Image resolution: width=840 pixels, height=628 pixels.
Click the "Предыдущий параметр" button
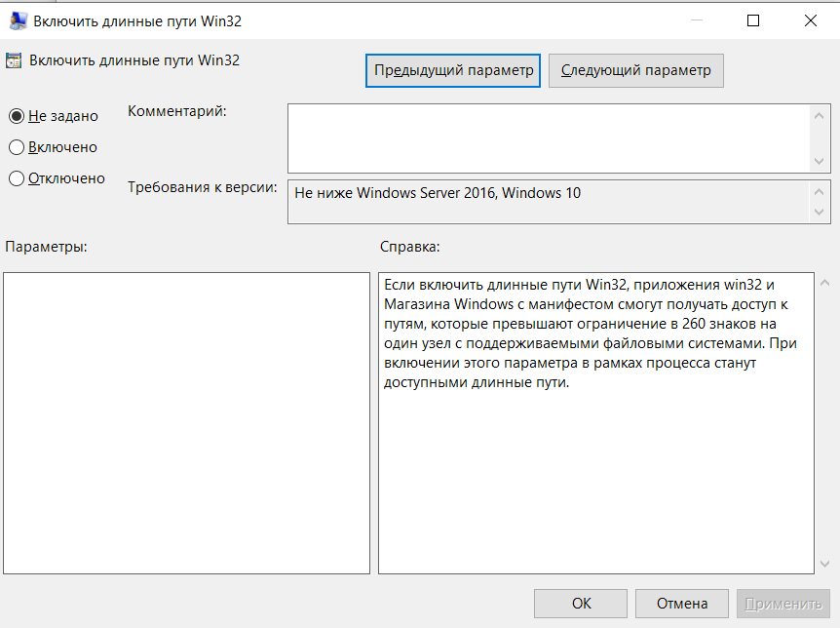tap(453, 70)
